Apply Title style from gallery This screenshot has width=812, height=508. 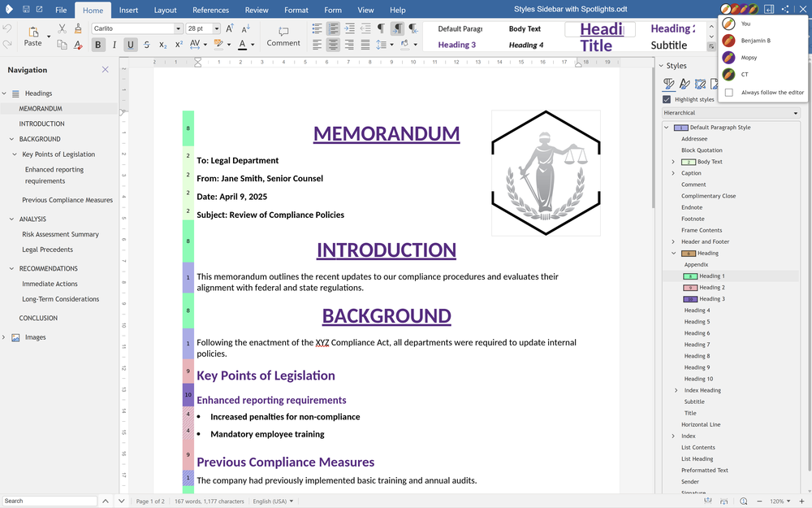(x=596, y=46)
